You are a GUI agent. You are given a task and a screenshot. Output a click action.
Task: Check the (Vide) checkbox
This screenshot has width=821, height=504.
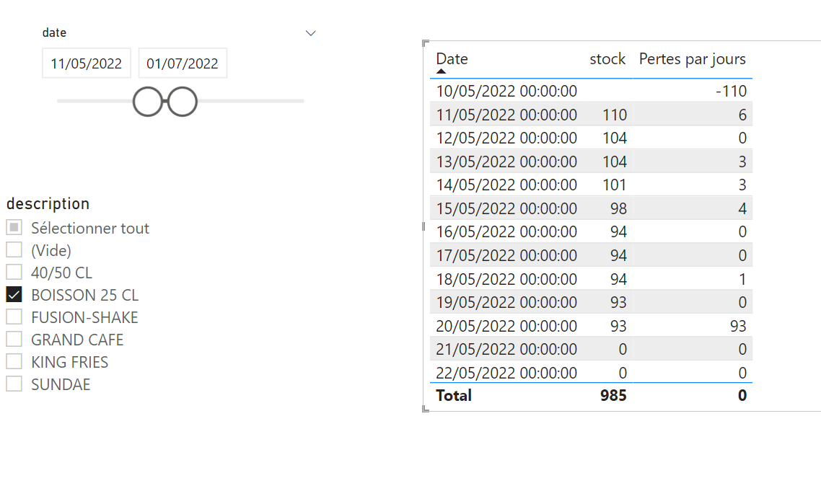14,249
